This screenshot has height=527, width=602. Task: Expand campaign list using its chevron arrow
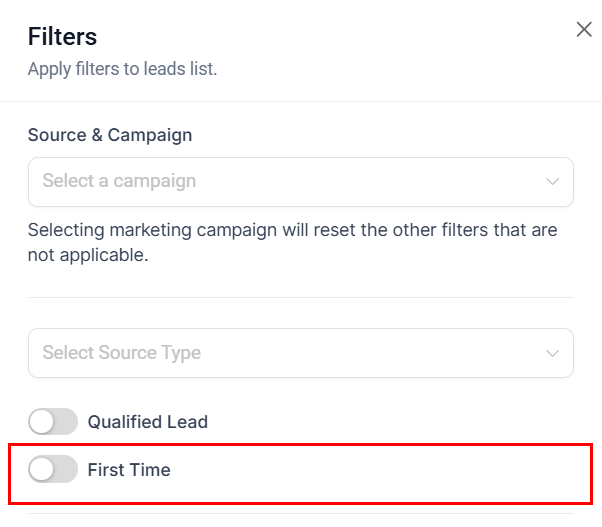[552, 182]
